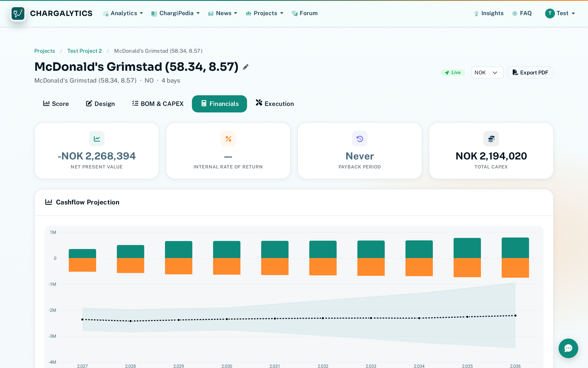
Task: Expand the ChargiPedia dropdown menu
Action: pos(175,13)
